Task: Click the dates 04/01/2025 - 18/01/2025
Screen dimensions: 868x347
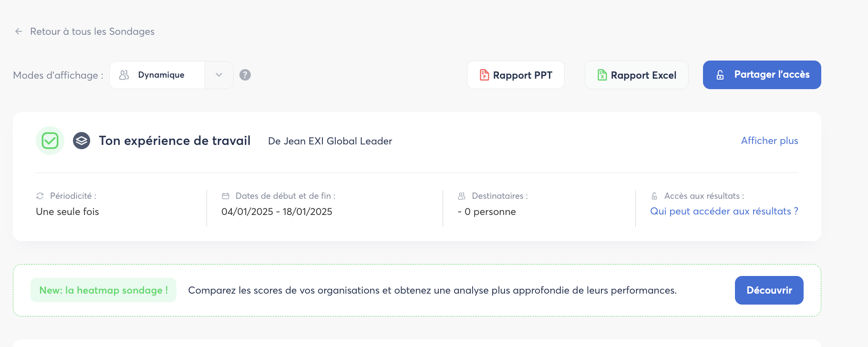Action: tap(277, 212)
